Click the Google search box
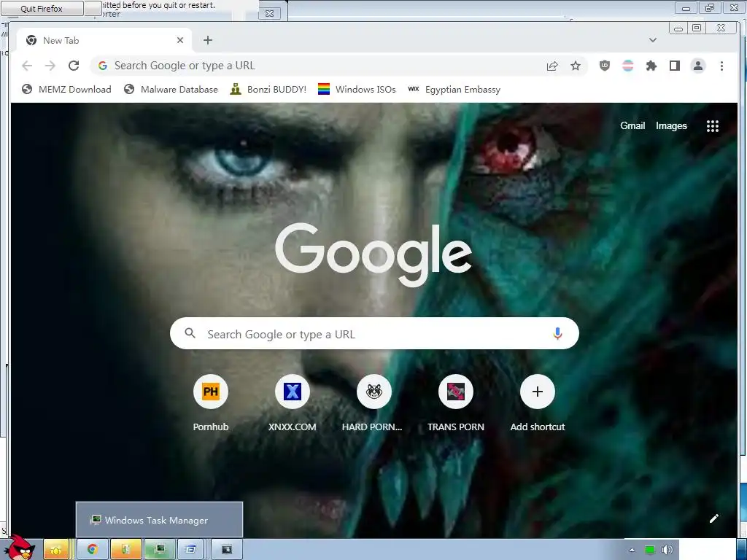This screenshot has width=747, height=560. [x=374, y=333]
